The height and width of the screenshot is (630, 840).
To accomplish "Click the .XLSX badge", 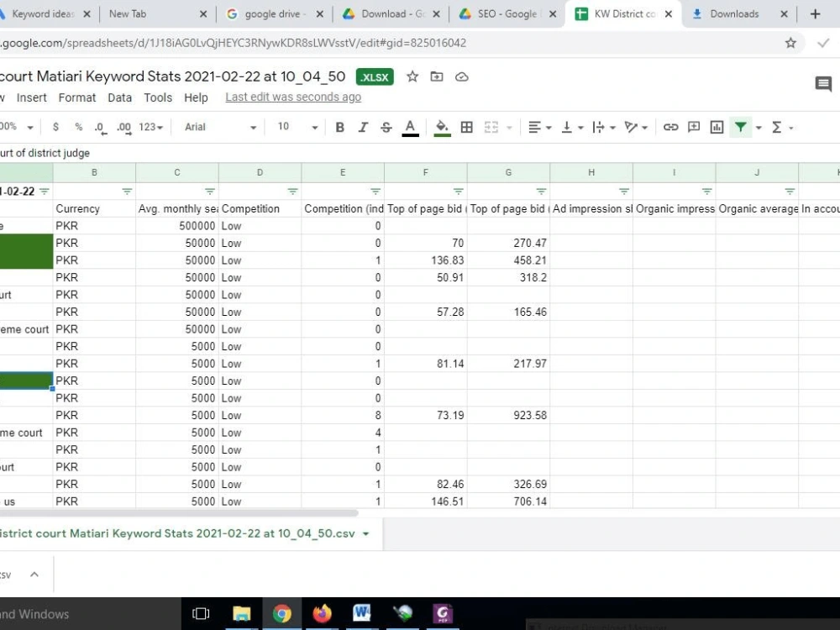I will pos(375,77).
